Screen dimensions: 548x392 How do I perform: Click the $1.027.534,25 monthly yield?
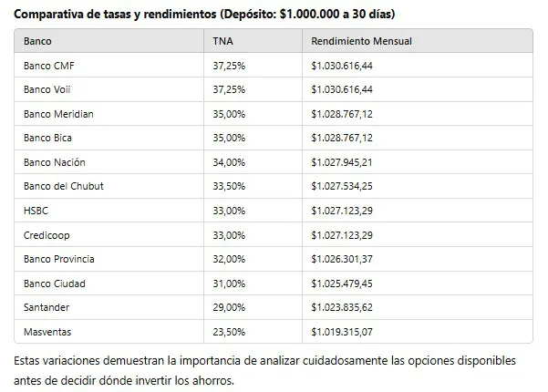pyautogui.click(x=347, y=186)
